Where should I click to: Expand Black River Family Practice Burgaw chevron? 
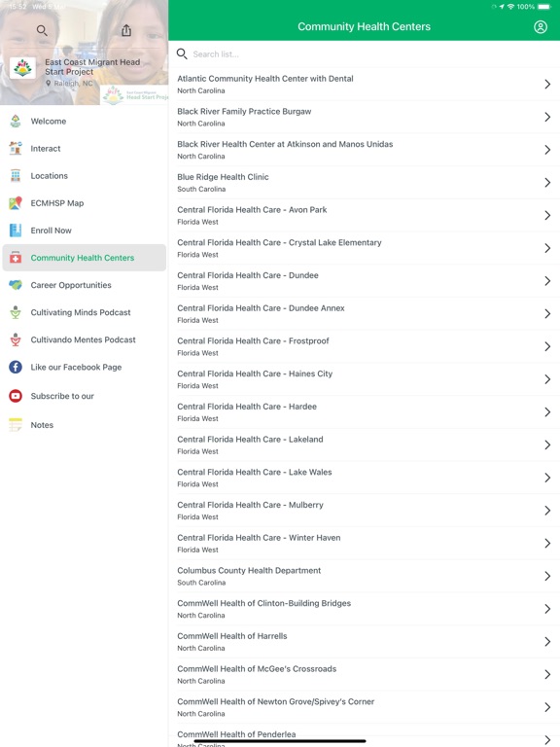point(547,117)
